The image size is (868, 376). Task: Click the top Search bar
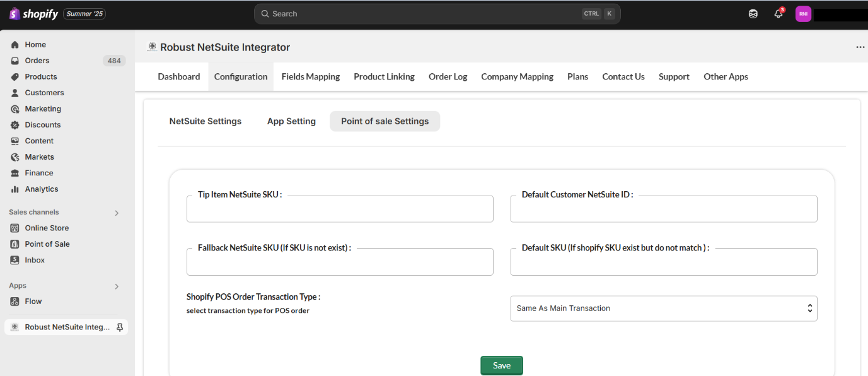pyautogui.click(x=437, y=14)
